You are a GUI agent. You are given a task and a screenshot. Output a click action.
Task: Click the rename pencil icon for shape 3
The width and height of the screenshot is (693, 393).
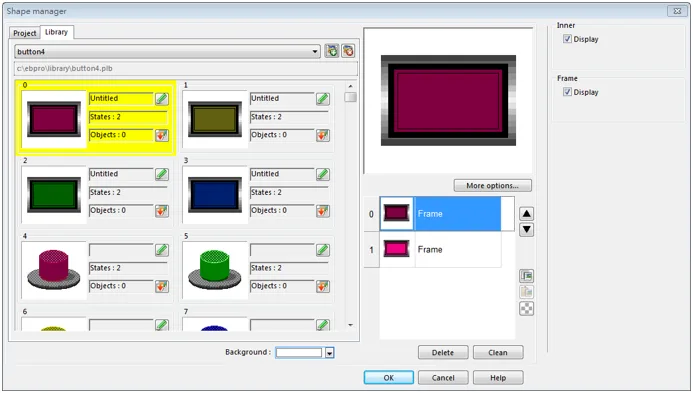pos(323,174)
